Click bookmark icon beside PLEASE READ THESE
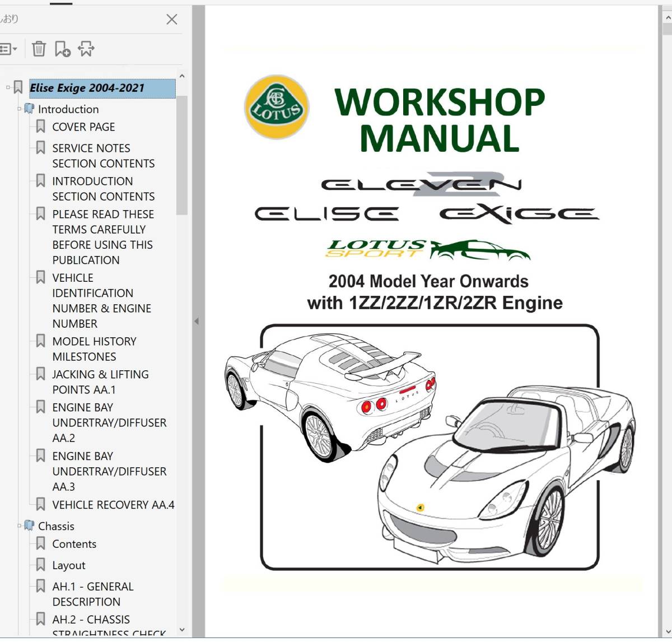This screenshot has height=642, width=672. (x=40, y=213)
